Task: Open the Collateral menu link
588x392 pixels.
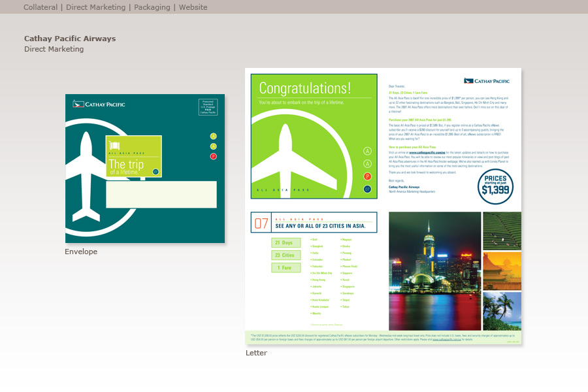Action: pos(40,7)
